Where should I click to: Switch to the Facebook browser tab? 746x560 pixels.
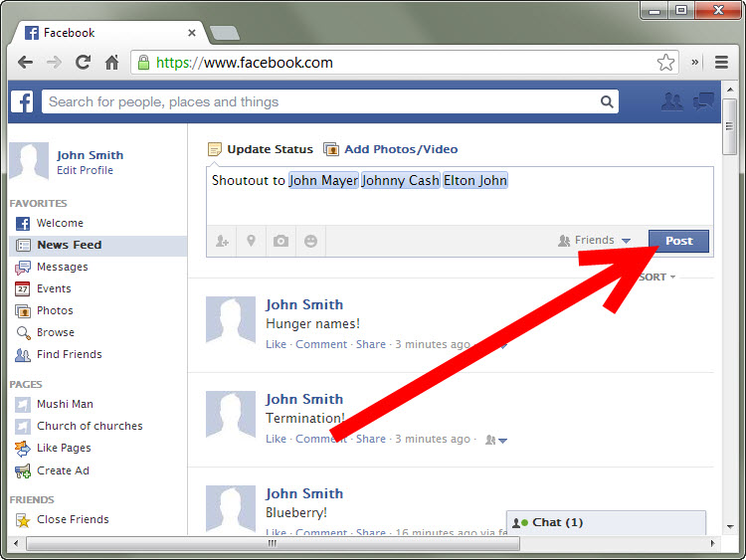tap(109, 33)
